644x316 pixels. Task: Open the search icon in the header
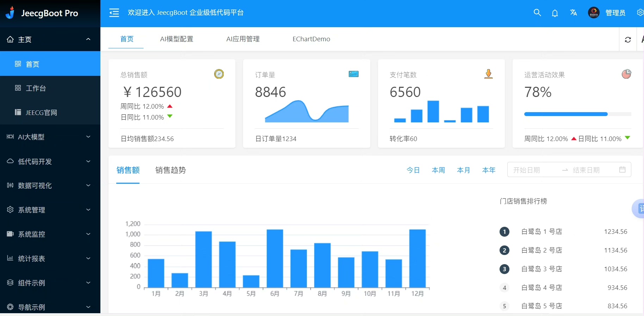pos(537,13)
